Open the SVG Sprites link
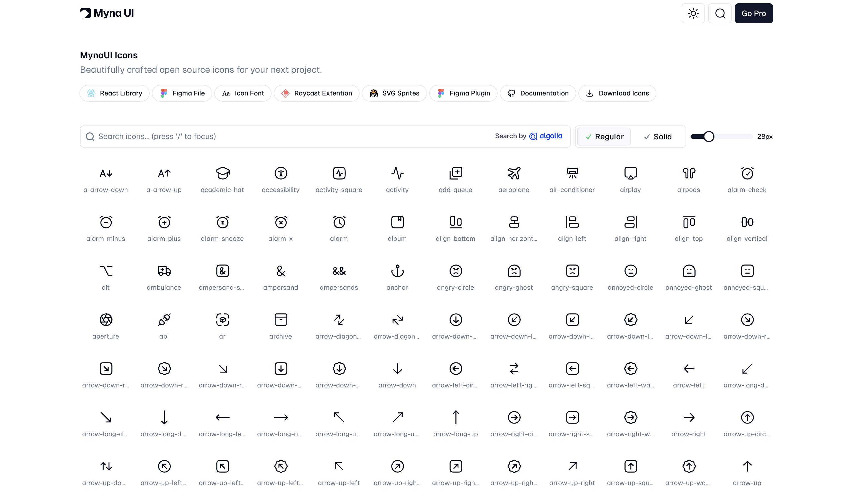 click(394, 93)
